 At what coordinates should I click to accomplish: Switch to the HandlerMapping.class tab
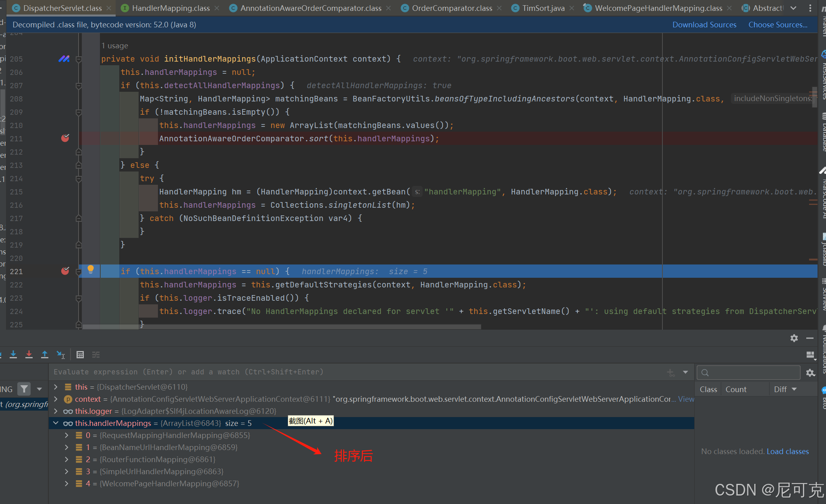pyautogui.click(x=170, y=8)
